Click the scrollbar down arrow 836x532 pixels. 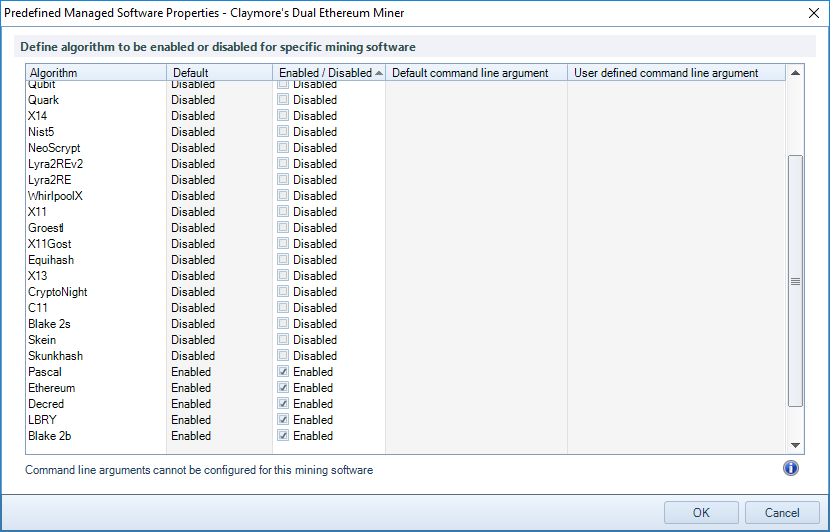[795, 445]
